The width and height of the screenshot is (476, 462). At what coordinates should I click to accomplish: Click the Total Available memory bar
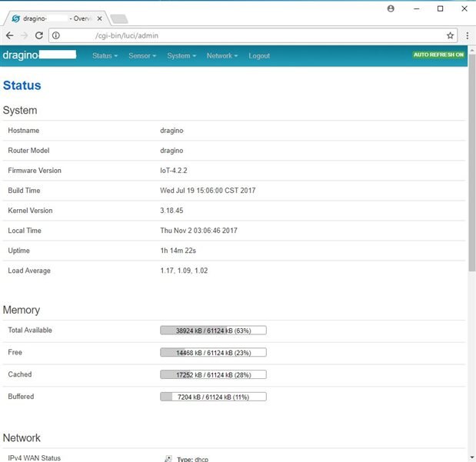click(213, 331)
